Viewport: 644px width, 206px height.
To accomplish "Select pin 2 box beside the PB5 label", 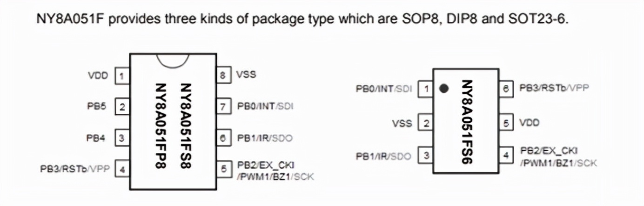I will click(x=122, y=107).
